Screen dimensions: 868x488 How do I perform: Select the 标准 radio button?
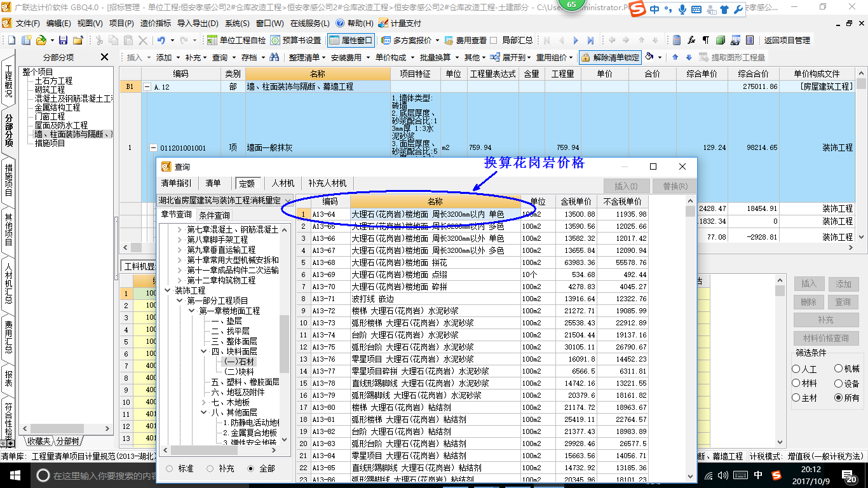[169, 468]
